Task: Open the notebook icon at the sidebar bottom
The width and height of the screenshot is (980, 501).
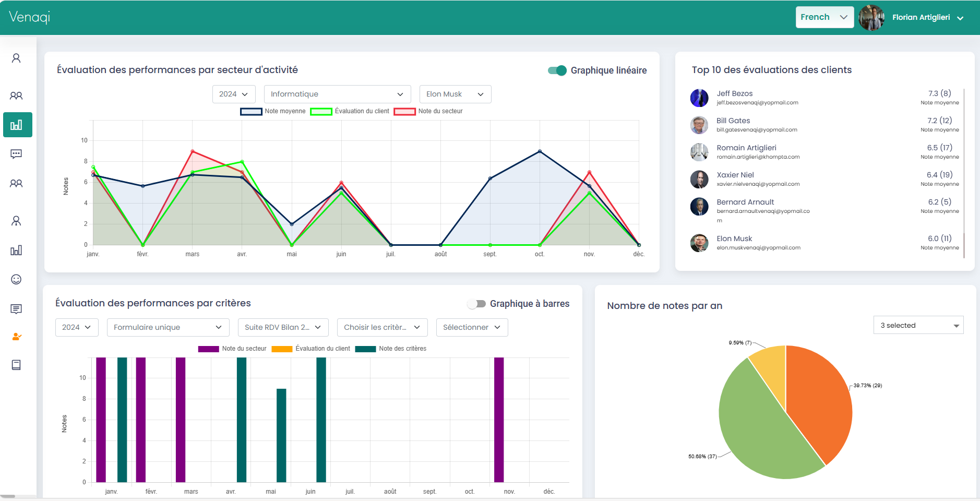Action: point(16,365)
